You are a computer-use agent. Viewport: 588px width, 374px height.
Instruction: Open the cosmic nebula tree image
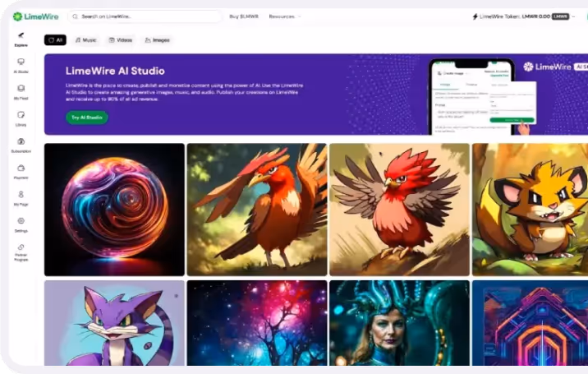click(257, 323)
